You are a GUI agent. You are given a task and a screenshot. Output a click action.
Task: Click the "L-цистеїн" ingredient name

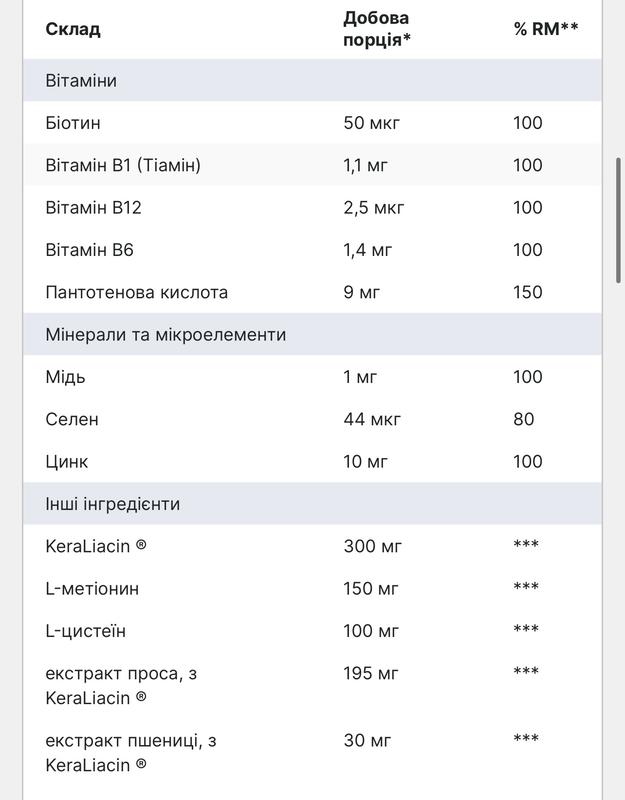[86, 631]
